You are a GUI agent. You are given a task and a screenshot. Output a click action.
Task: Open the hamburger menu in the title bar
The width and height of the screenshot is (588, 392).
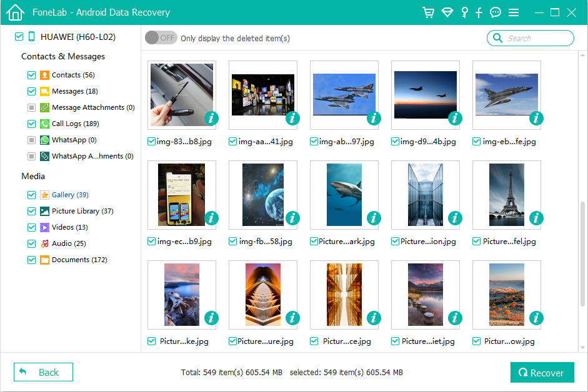512,12
